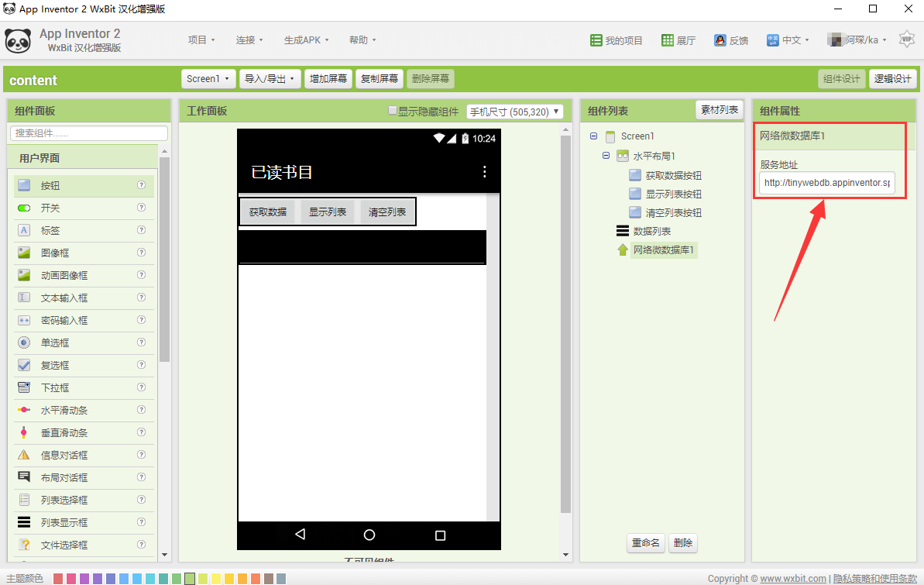Select 获取数据按钮 in the component tree
This screenshot has height=585, width=924.
point(674,175)
